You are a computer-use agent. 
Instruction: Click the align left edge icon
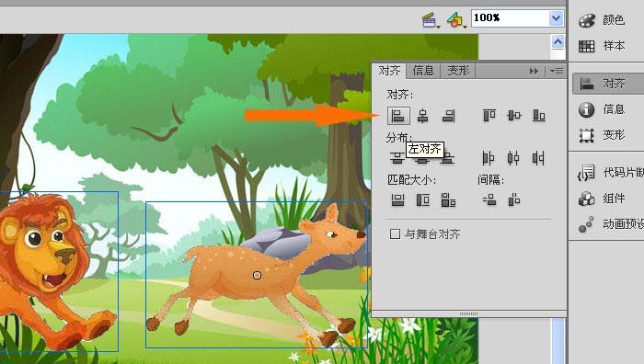pos(398,116)
